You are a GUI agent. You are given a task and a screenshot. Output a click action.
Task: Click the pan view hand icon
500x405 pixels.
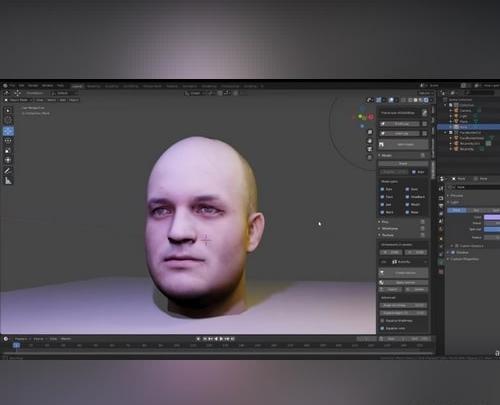[x=370, y=141]
